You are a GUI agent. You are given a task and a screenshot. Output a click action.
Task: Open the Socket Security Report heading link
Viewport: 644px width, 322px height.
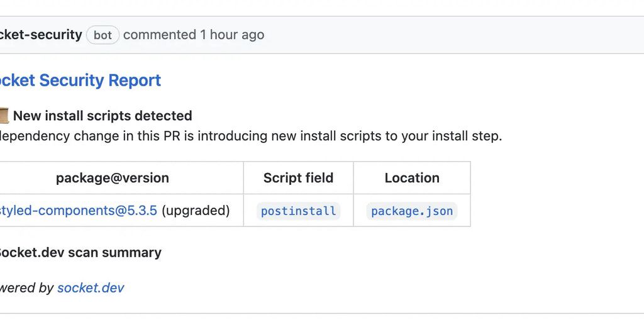click(80, 80)
